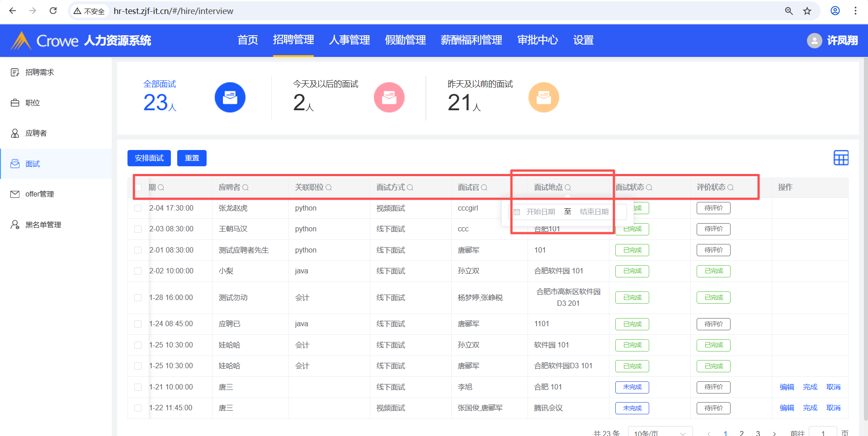Click the 安排面试 button
868x436 pixels.
point(149,158)
